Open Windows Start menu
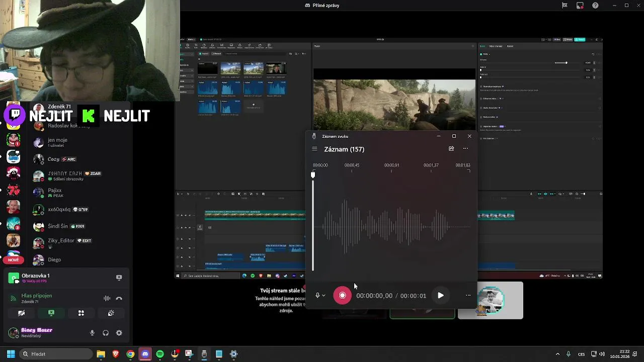This screenshot has height=362, width=644. 11,354
